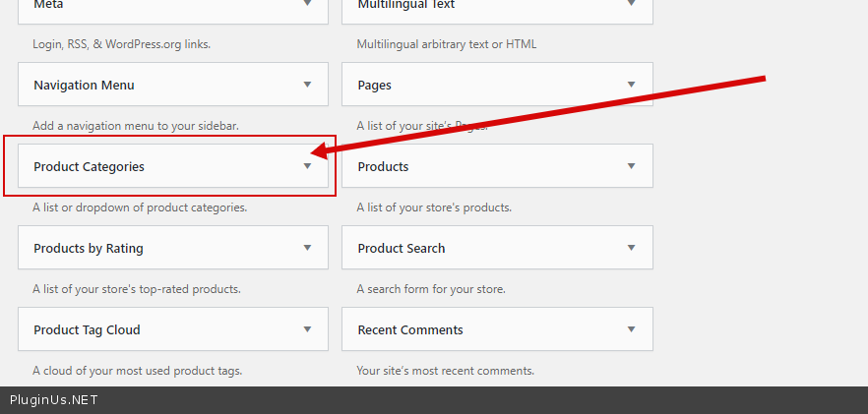This screenshot has width=868, height=414.
Task: Click the Multilingual Text widget title
Action: 405,6
